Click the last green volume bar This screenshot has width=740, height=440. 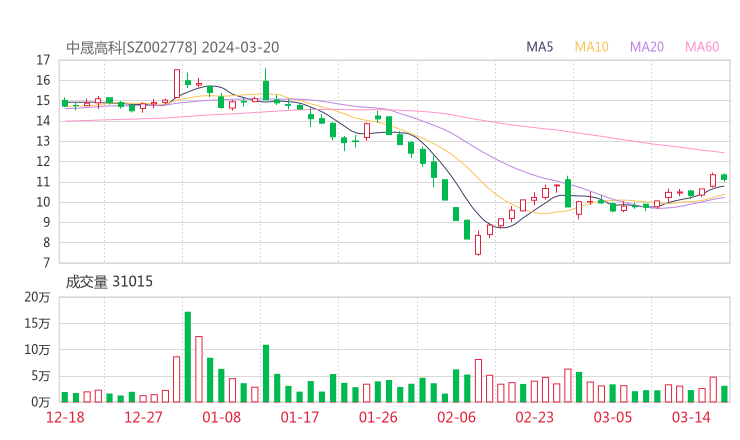(724, 394)
